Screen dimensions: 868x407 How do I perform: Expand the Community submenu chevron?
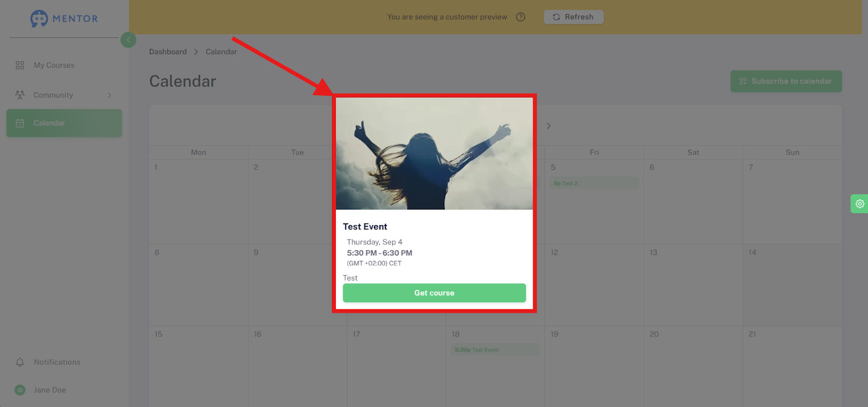click(110, 95)
